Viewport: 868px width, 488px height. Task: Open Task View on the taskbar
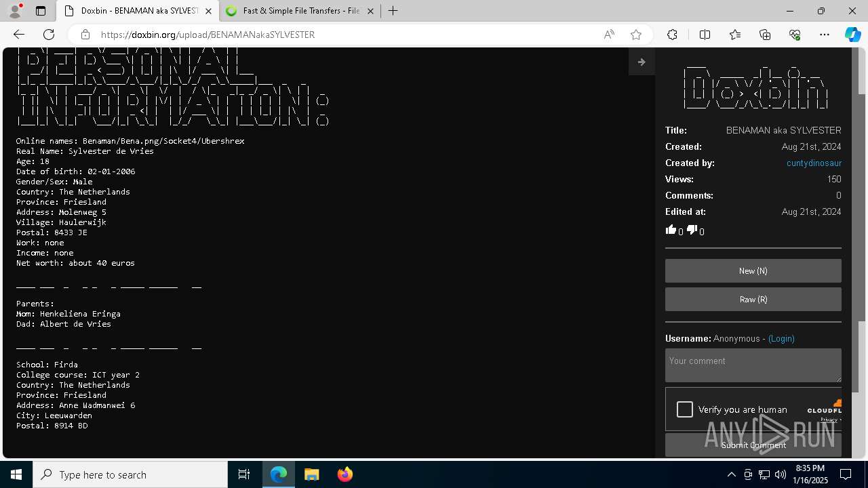[244, 474]
